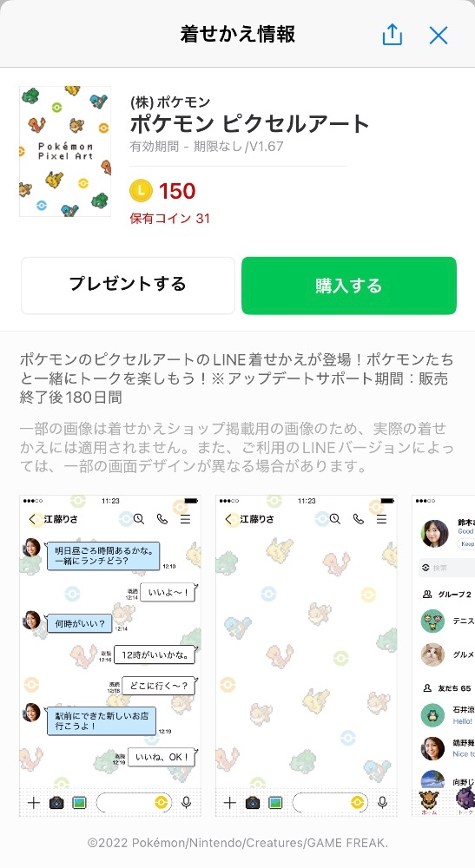
Task: Close the 着せかえ情報 sheet
Action: click(439, 36)
